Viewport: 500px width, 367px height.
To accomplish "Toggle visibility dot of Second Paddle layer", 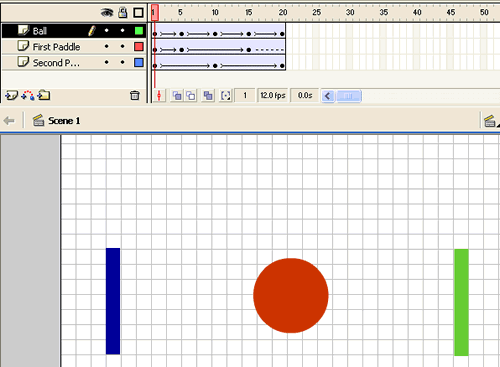I will coord(107,62).
